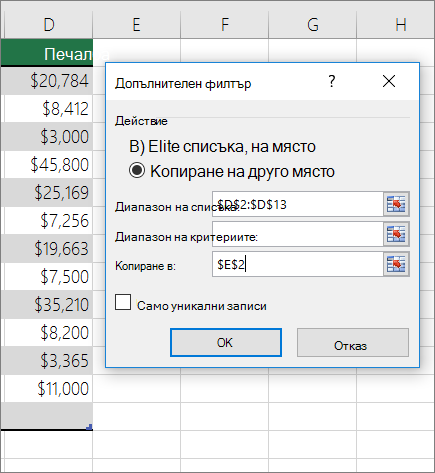The height and width of the screenshot is (473, 435).
Task: Cancel the dialog with Отказ
Action: click(x=353, y=342)
